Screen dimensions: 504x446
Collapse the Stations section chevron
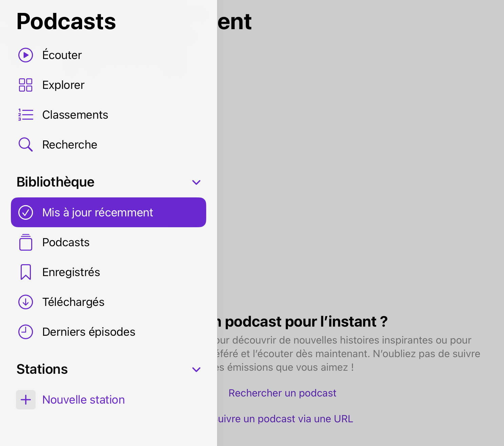pyautogui.click(x=196, y=369)
